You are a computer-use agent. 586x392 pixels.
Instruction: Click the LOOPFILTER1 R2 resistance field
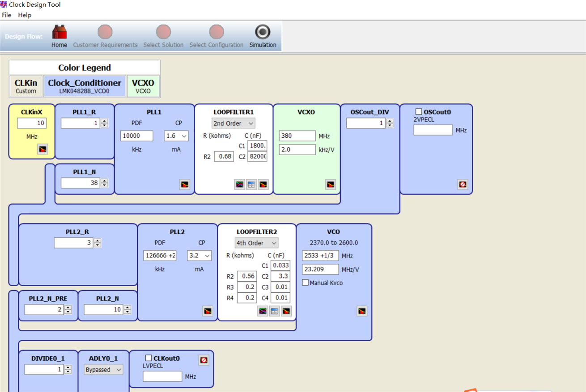point(224,156)
